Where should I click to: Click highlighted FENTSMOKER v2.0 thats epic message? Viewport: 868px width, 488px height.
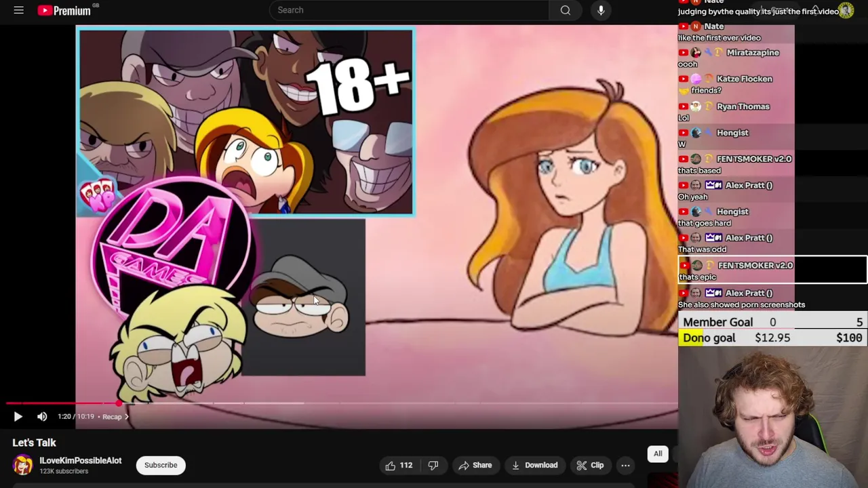(x=772, y=270)
